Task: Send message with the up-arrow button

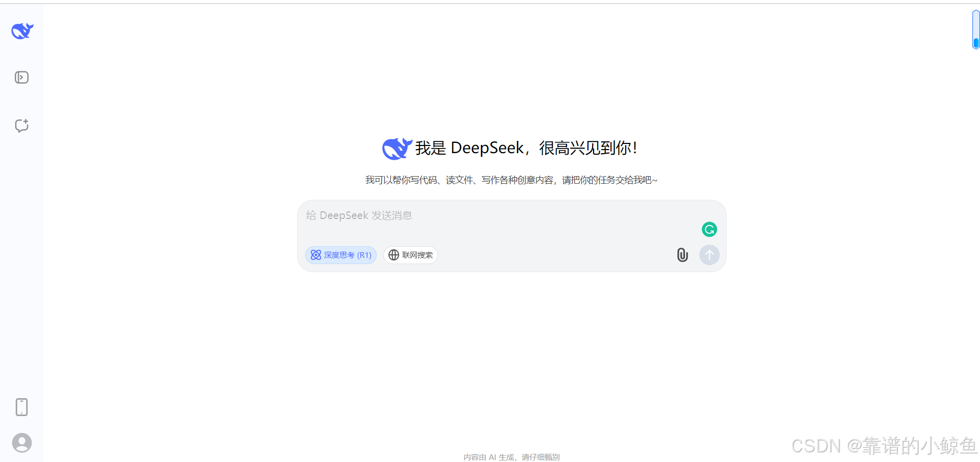Action: tap(709, 255)
